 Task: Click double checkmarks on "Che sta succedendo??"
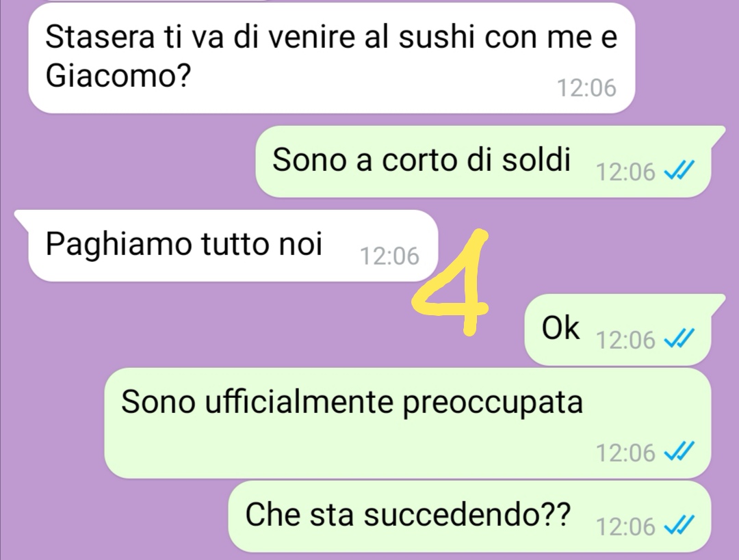pos(679,525)
